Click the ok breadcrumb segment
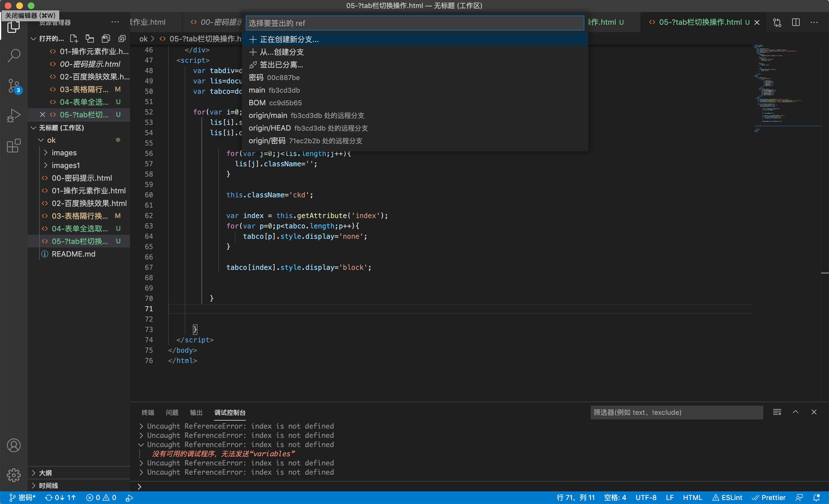Viewport: 829px width, 504px height. point(143,39)
